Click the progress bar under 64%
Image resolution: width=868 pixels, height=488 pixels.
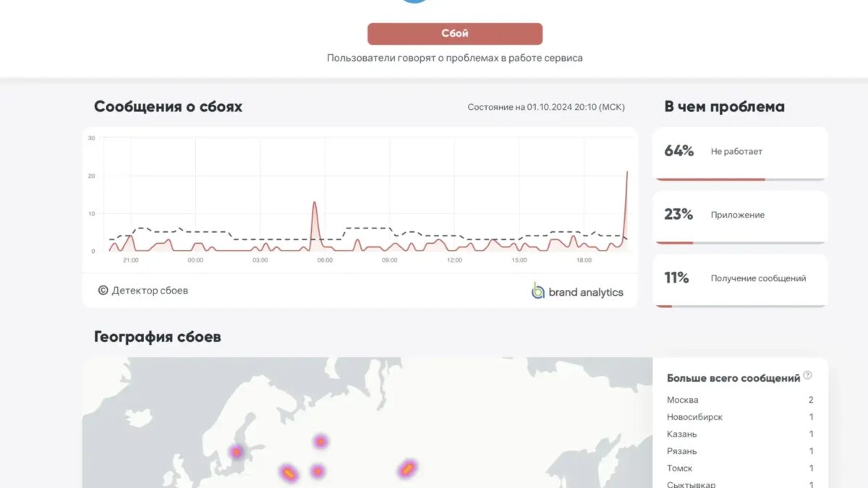point(739,179)
